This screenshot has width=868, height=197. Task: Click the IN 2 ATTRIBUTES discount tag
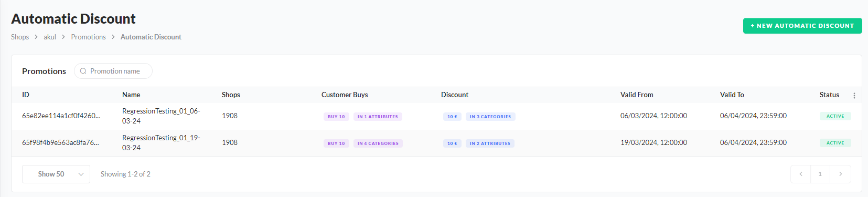(x=490, y=143)
